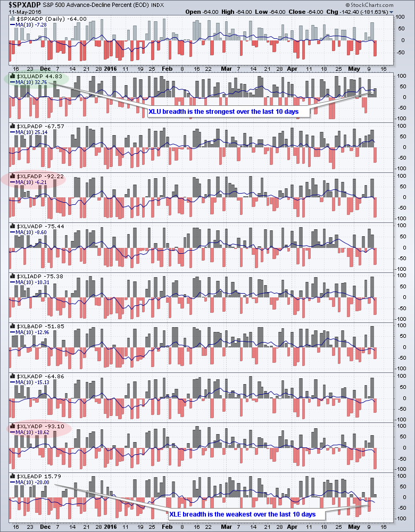Click the High -64.00 value
This screenshot has width=415, height=532.
[x=236, y=12]
